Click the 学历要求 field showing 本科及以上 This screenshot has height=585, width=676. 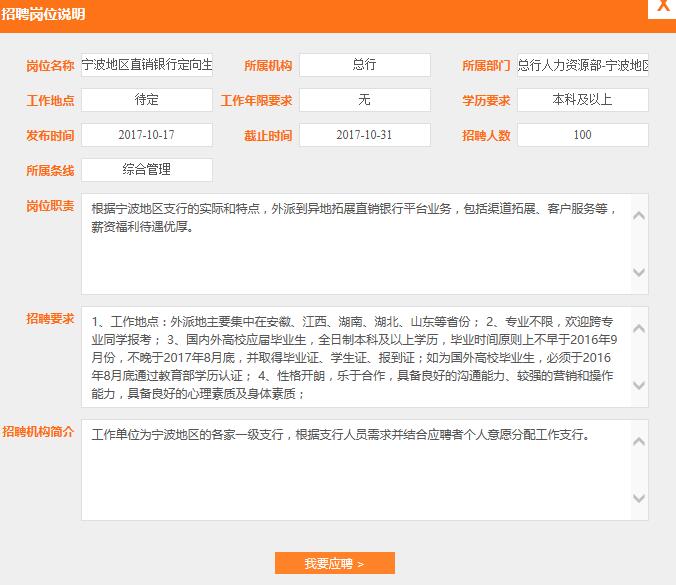582,100
